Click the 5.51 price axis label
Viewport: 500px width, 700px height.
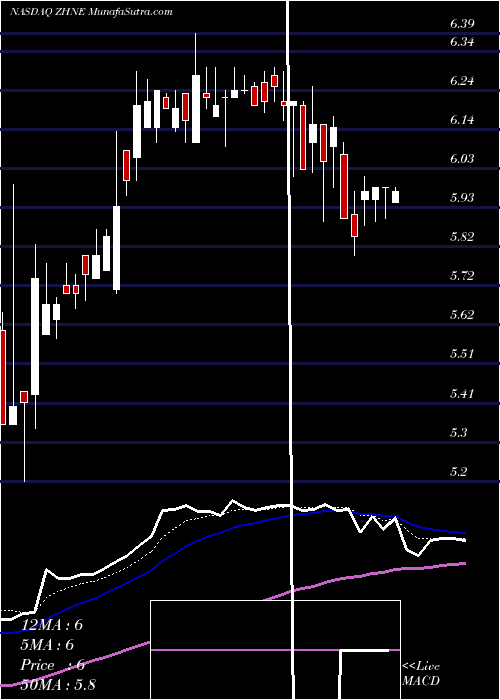point(462,354)
